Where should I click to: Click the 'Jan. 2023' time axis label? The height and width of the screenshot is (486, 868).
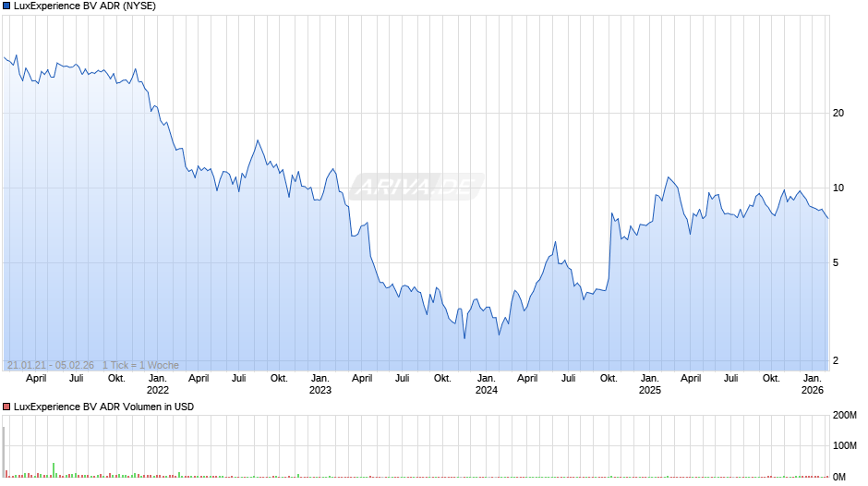coord(320,384)
